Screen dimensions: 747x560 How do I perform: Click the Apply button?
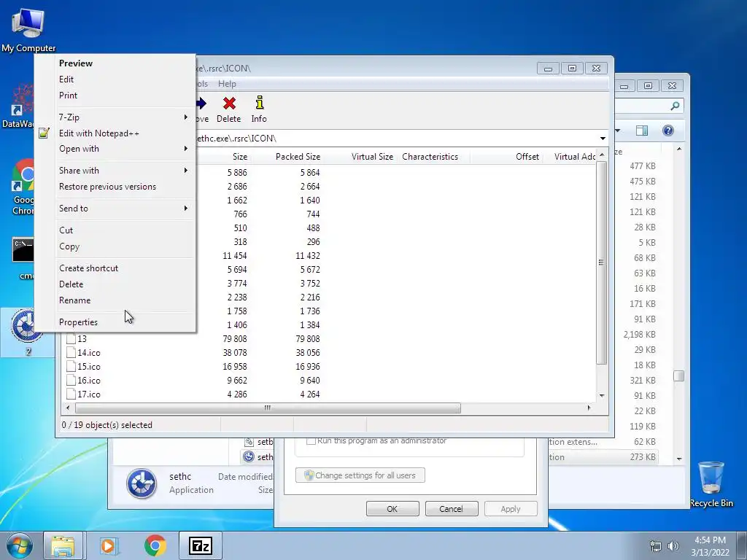pyautogui.click(x=510, y=509)
